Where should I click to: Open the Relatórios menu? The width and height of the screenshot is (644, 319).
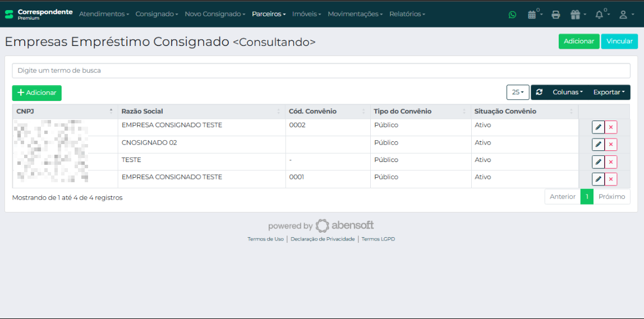pyautogui.click(x=407, y=14)
